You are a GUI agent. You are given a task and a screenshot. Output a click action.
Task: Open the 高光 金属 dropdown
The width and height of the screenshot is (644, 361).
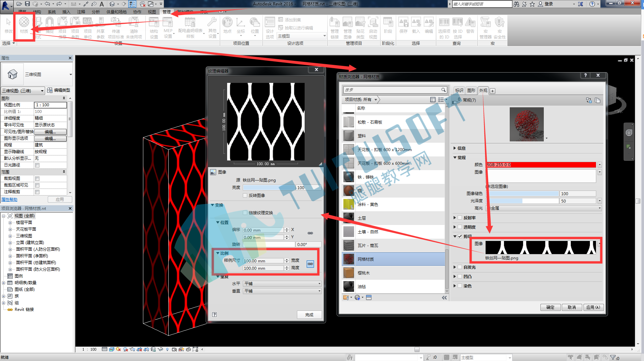pyautogui.click(x=544, y=208)
